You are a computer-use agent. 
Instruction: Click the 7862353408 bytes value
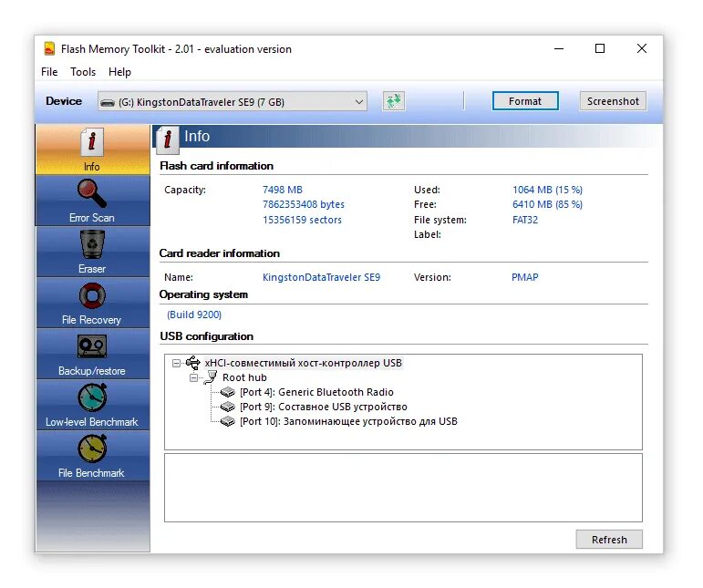click(304, 204)
